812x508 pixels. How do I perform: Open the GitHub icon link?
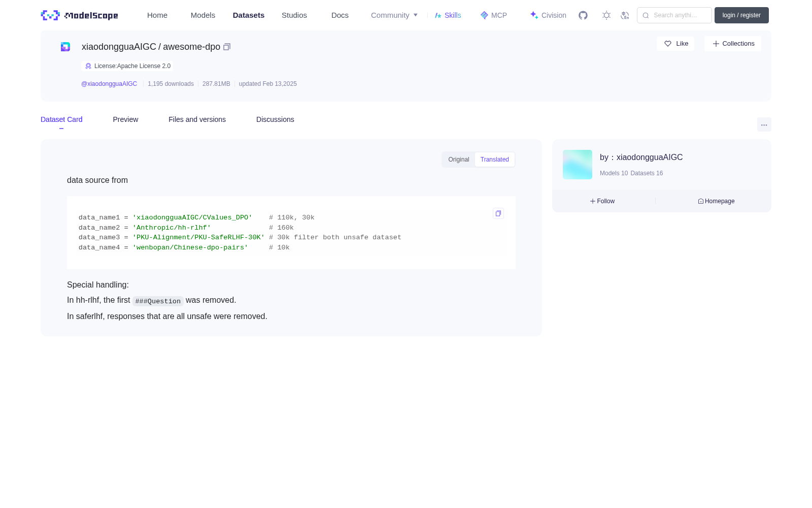[583, 15]
